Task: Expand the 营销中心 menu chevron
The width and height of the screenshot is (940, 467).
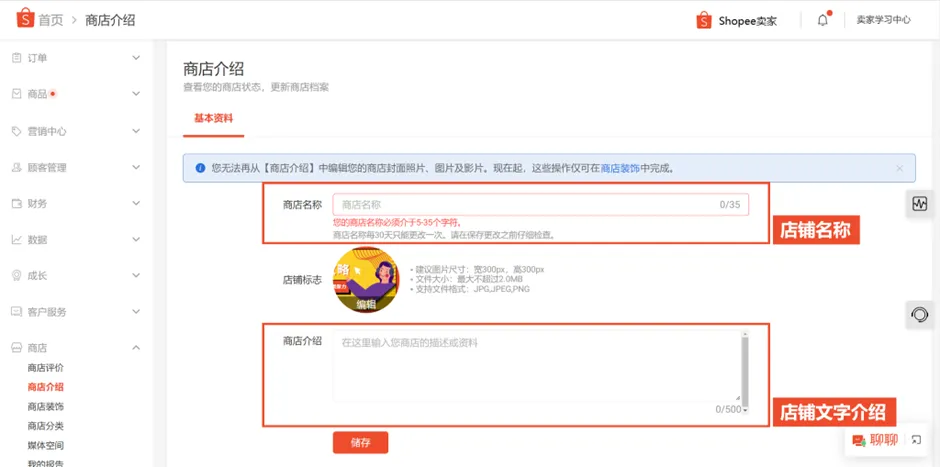Action: pyautogui.click(x=136, y=131)
